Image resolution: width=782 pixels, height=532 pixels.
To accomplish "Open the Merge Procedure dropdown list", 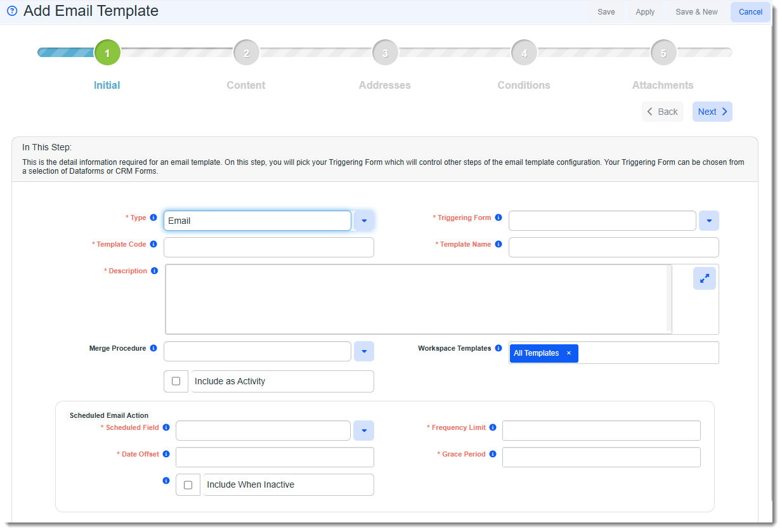I will click(x=364, y=351).
